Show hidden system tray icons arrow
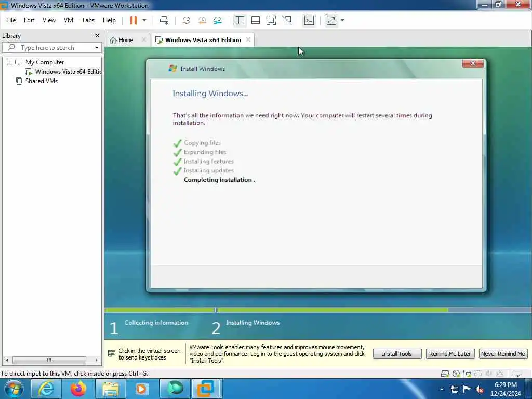The width and height of the screenshot is (532, 399). 442,389
